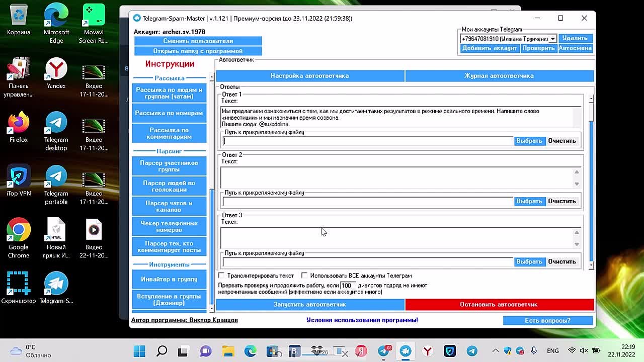Open the Telegram portable desktop icon
This screenshot has width=644, height=362.
(56, 186)
